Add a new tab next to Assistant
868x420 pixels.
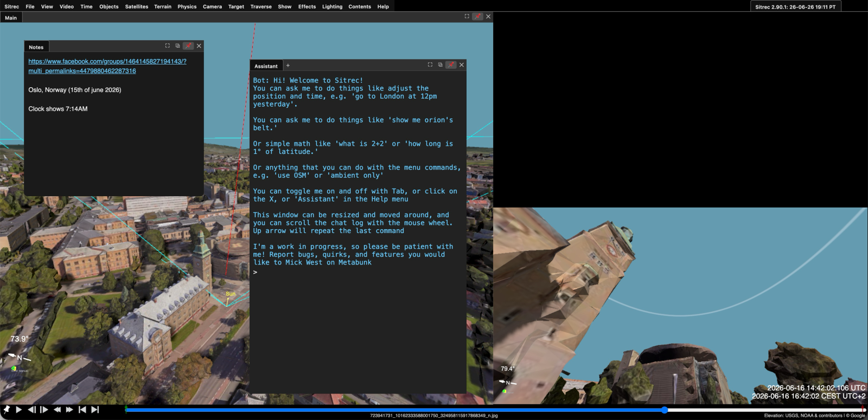tap(288, 66)
